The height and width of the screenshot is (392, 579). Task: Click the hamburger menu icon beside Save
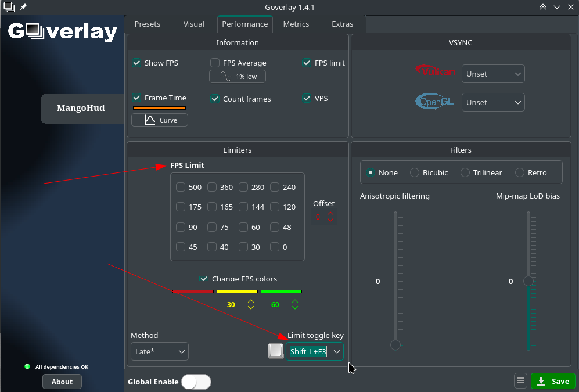520,380
